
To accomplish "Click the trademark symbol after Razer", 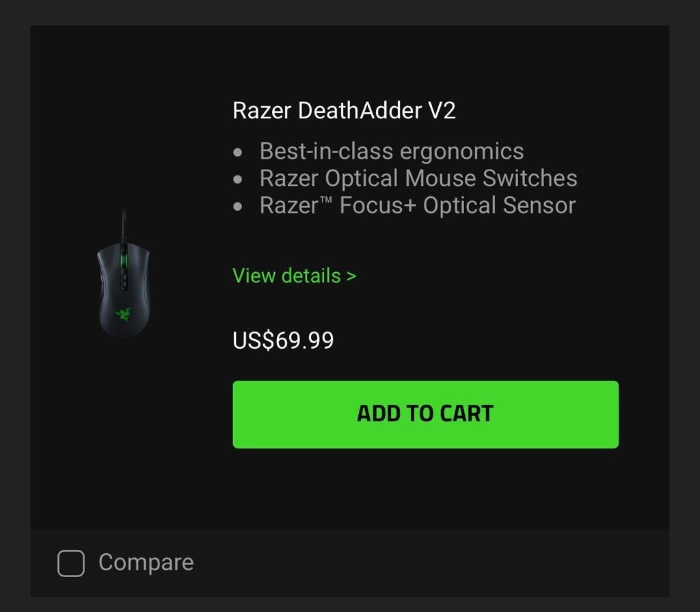I will coord(325,200).
